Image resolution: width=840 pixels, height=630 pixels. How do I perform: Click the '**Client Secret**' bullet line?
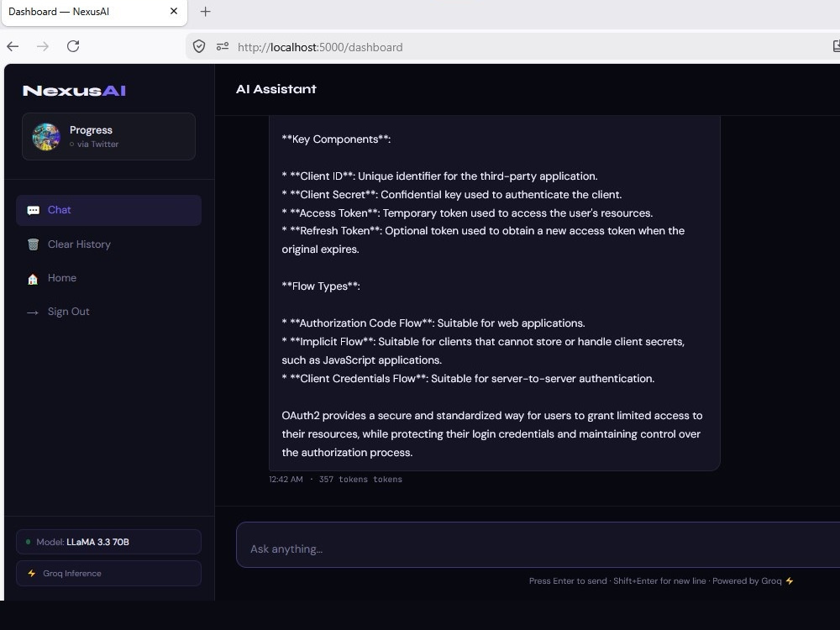click(x=452, y=195)
